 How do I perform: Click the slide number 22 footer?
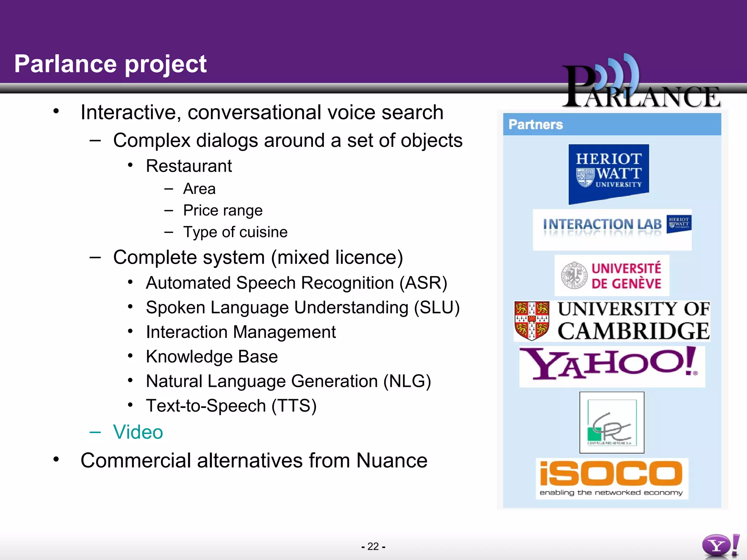click(x=373, y=546)
